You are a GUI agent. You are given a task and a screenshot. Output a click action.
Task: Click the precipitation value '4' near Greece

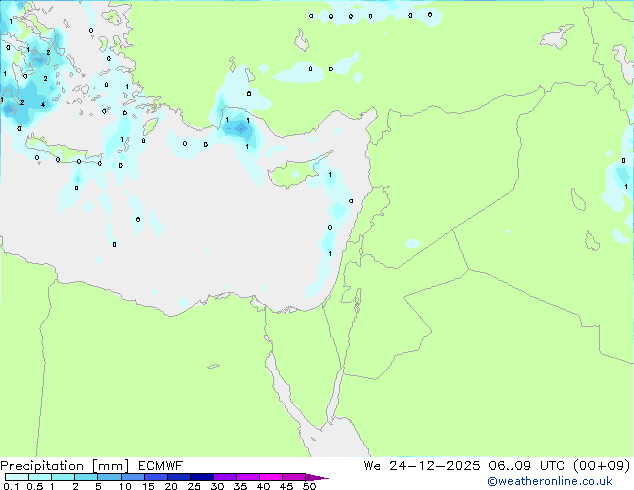(x=43, y=105)
